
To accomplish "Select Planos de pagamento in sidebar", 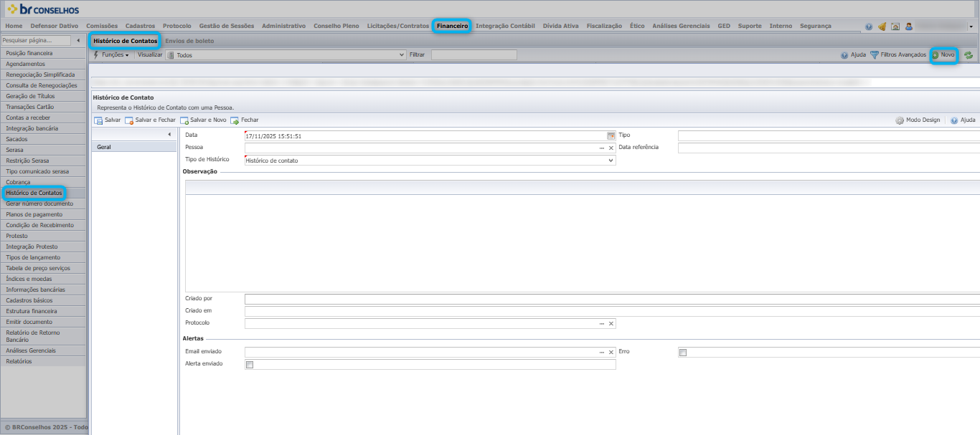I will click(x=43, y=214).
